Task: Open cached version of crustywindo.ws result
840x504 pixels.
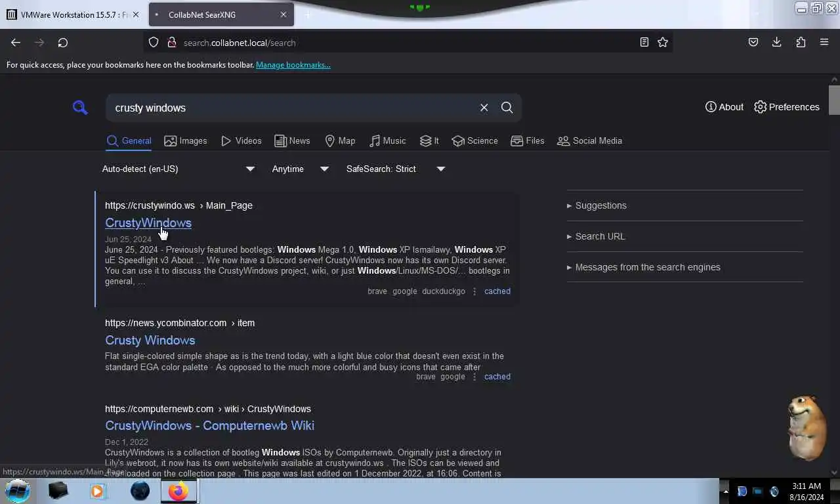Action: coord(497,291)
